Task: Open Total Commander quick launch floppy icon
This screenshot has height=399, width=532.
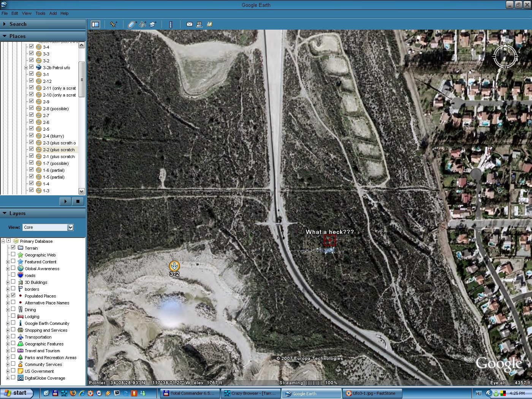Action: pyautogui.click(x=55, y=393)
